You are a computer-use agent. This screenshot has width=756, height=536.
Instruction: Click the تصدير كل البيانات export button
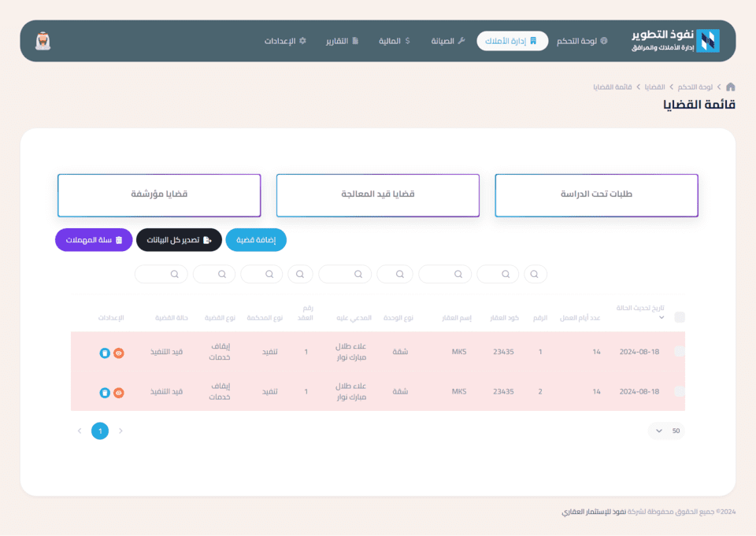179,240
